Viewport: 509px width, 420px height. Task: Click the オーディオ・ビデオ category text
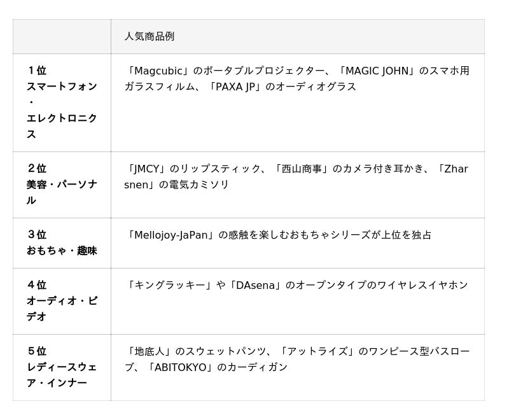[62, 309]
